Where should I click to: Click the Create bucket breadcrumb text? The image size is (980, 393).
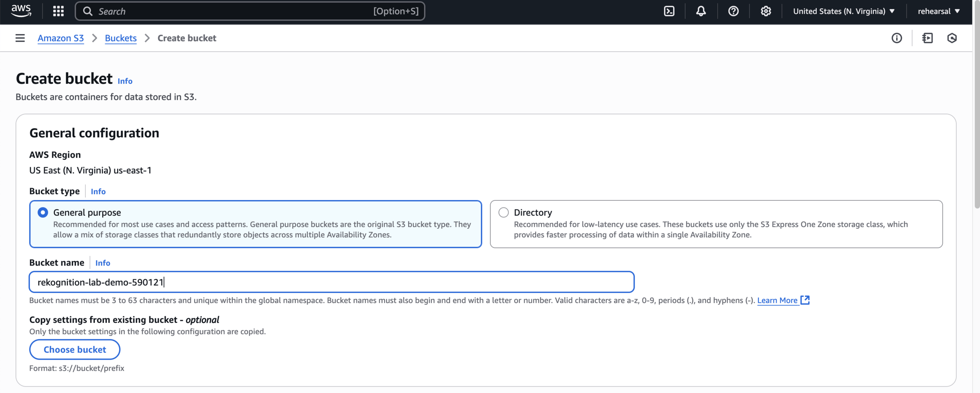[x=187, y=38]
